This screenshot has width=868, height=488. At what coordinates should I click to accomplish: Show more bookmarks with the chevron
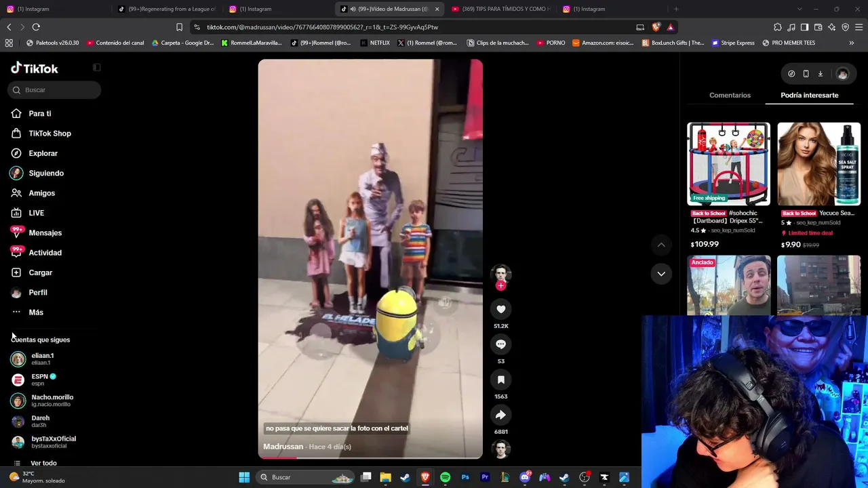coord(851,43)
